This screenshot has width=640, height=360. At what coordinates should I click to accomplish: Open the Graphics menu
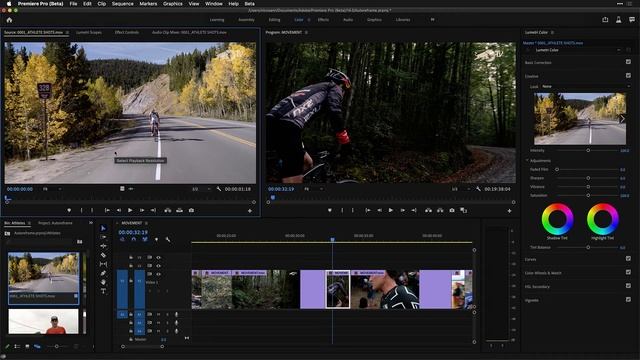(x=173, y=4)
